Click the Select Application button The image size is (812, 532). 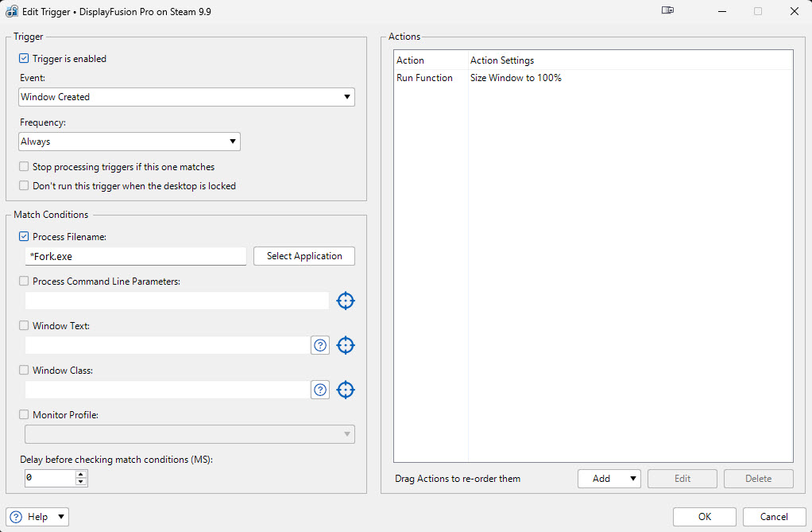point(304,256)
